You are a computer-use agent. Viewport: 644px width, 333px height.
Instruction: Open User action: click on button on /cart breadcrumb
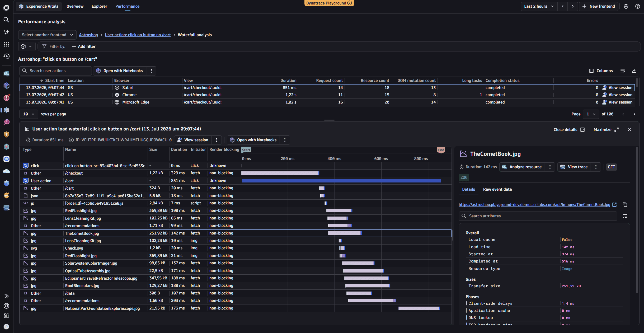coord(138,35)
